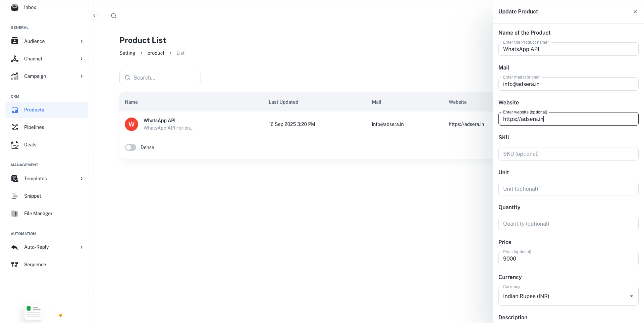Open Deals from the sidebar icon
This screenshot has width=644, height=323.
pyautogui.click(x=15, y=145)
